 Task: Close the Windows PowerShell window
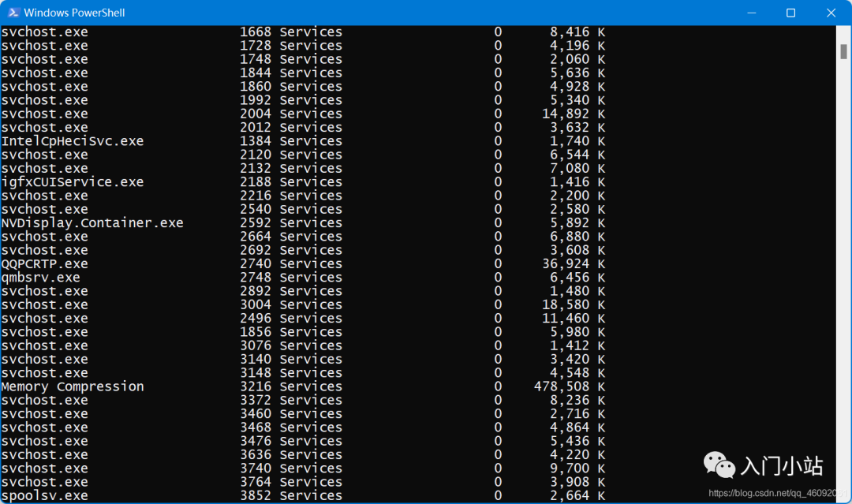pyautogui.click(x=831, y=13)
